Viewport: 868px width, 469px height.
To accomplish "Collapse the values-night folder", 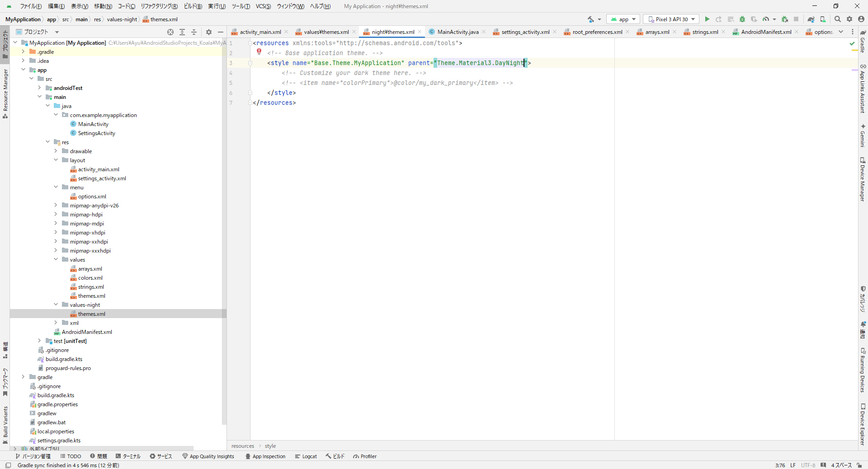I will pyautogui.click(x=56, y=305).
